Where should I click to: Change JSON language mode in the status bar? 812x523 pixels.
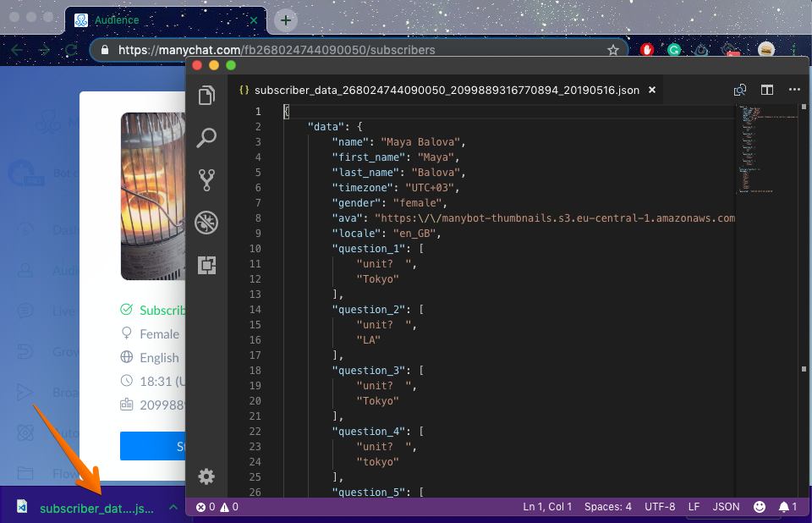tap(726, 507)
